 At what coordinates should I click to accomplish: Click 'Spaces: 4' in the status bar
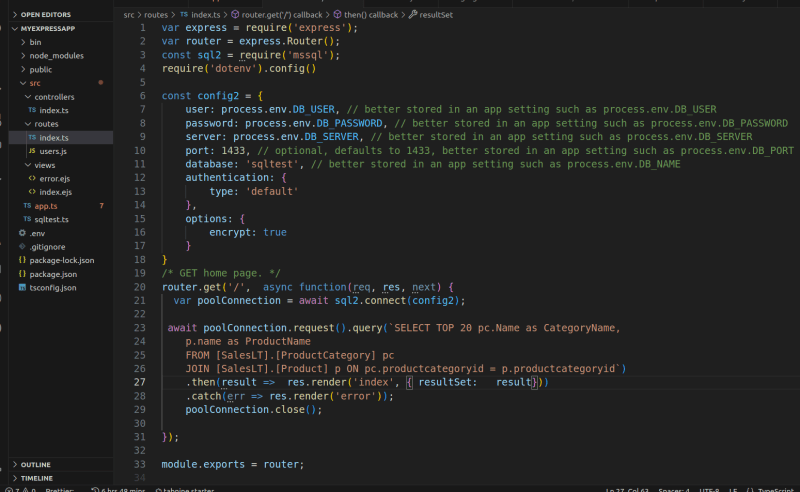tap(673, 490)
